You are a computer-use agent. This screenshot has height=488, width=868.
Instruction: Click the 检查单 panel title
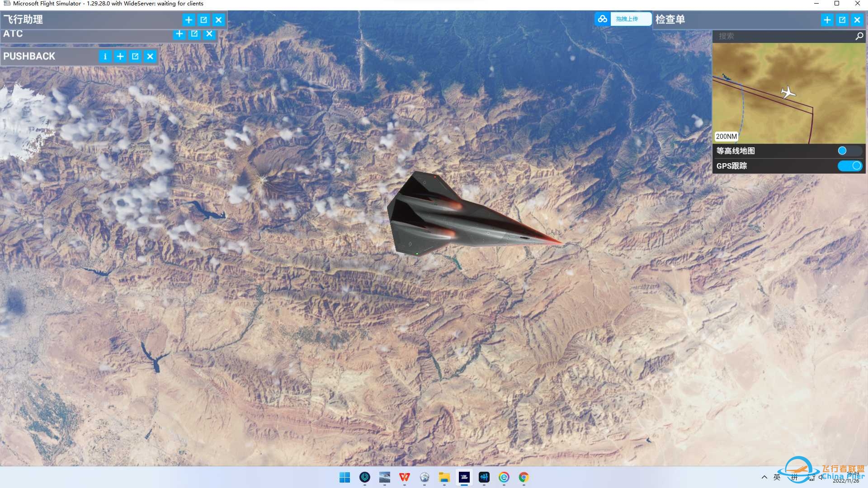point(670,19)
